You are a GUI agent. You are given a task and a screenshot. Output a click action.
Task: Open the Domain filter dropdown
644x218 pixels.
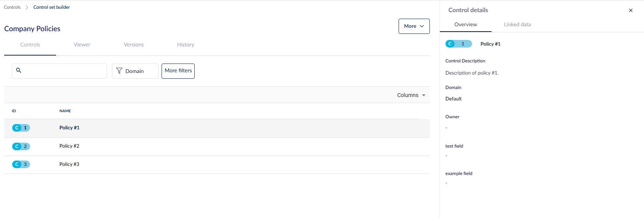135,71
